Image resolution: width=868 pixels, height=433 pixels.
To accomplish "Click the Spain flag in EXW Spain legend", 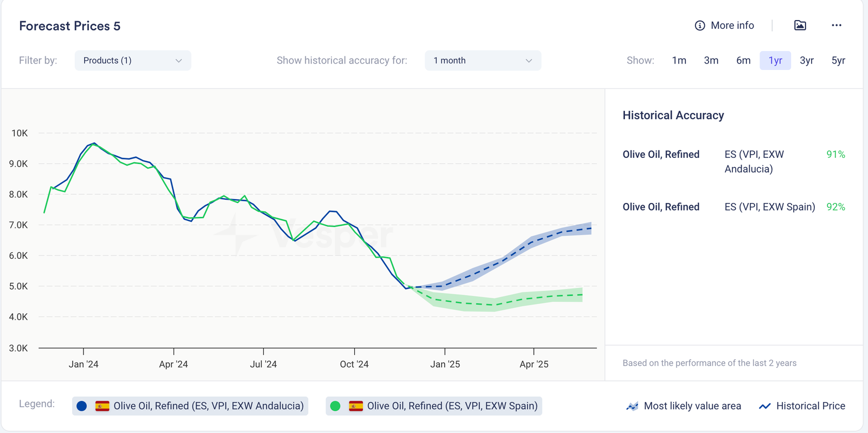I will point(356,406).
